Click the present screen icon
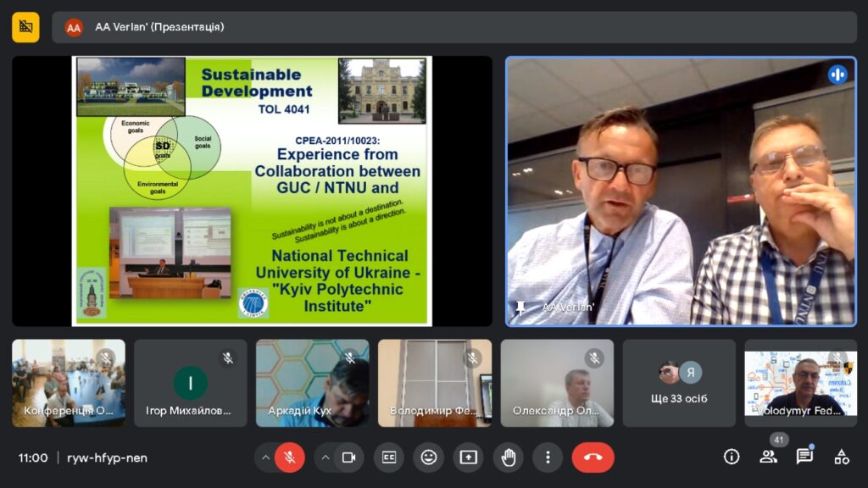This screenshot has width=868, height=488. click(x=469, y=457)
